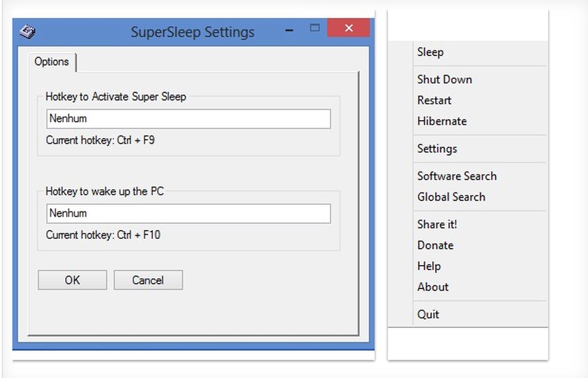Viewport: 588px width, 378px height.
Task: Click the activation hotkey field showing Nenhum
Action: [188, 119]
